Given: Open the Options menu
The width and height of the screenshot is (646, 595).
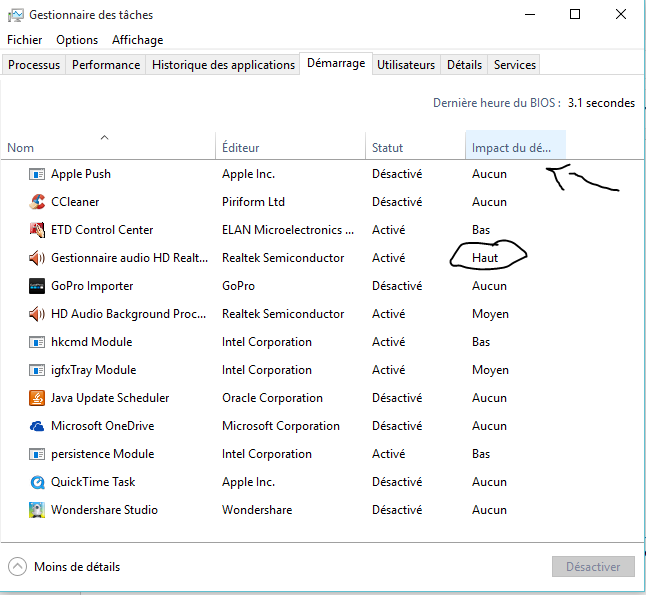Looking at the screenshot, I should tap(77, 40).
